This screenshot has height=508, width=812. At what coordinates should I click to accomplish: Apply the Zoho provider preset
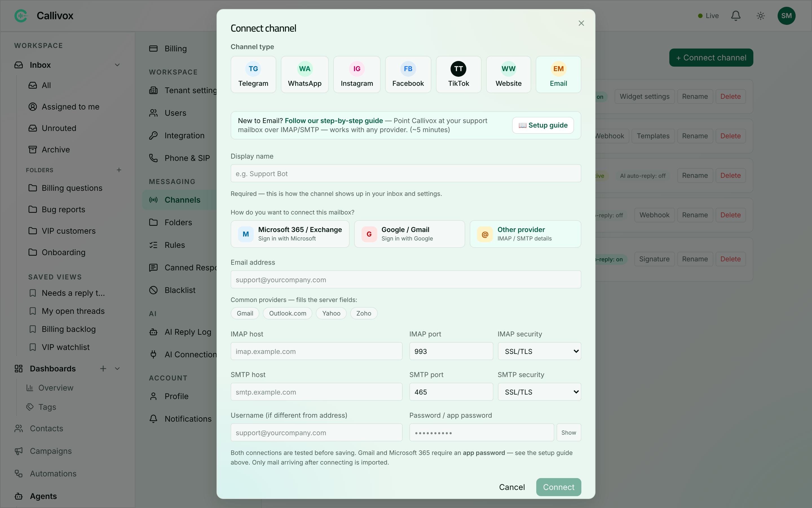coord(364,313)
